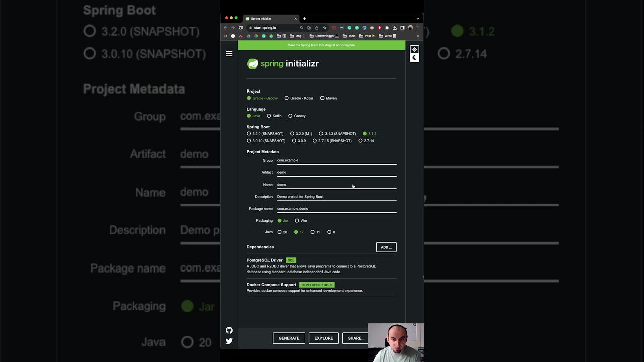Select Spring Boot 3.2.0 (SNAPSHOT)
Viewport: 644px width, 362px height.
[265, 134]
